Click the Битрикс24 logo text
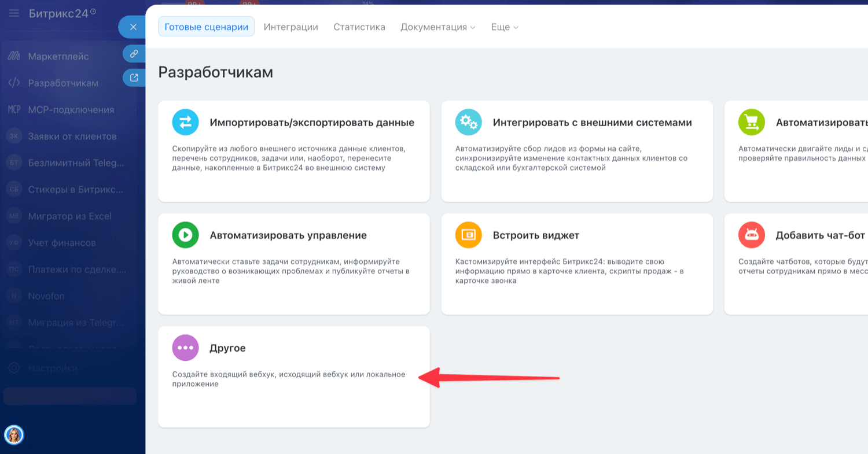Image resolution: width=868 pixels, height=454 pixels. (58, 13)
